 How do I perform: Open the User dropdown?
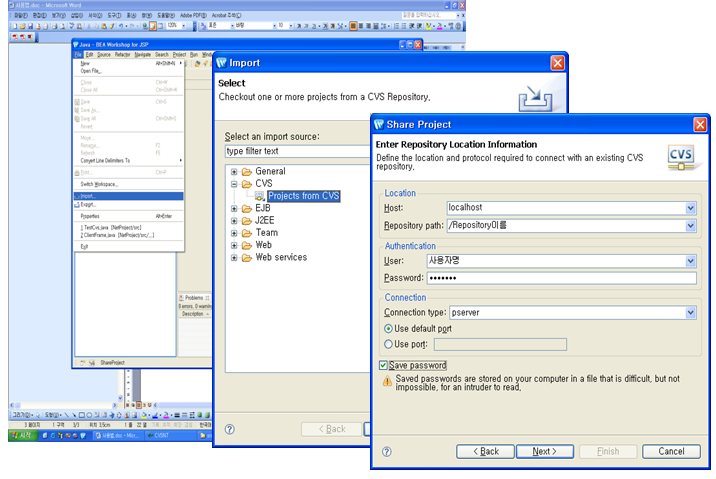click(690, 261)
